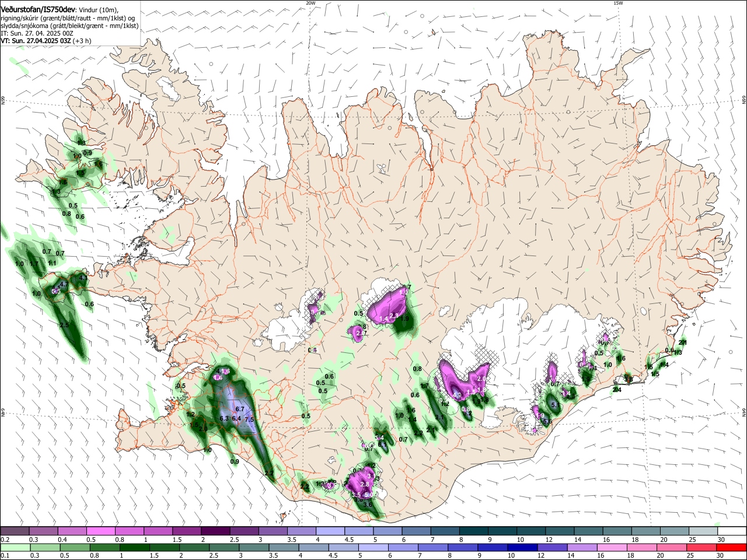Click the 7.5 precipitation value on map

point(249,419)
